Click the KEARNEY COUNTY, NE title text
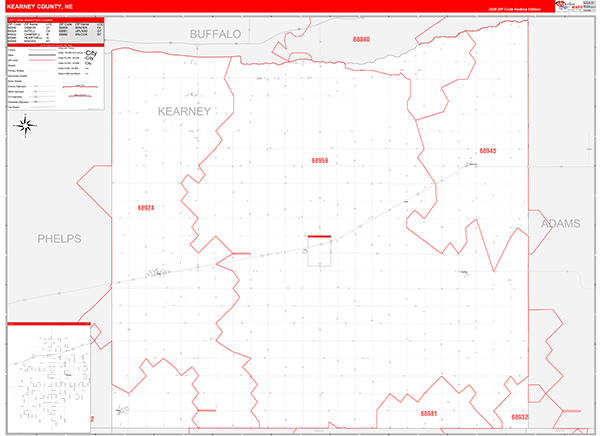 40,7
